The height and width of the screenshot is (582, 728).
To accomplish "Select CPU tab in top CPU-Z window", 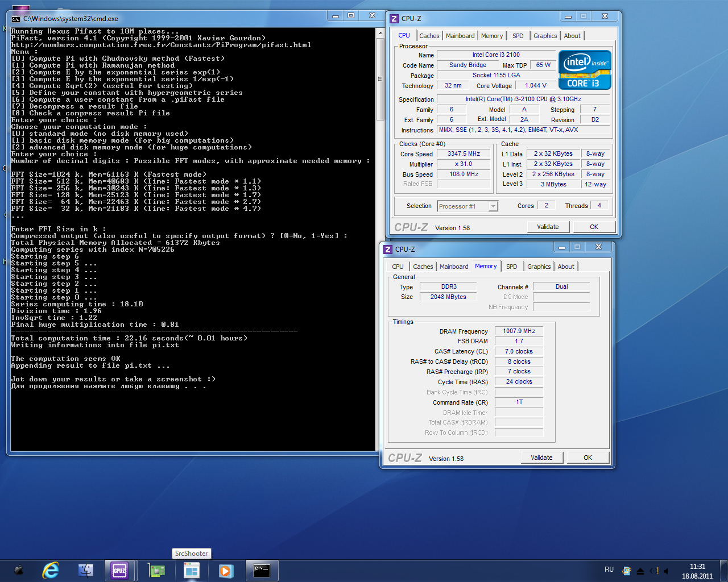I will pos(404,35).
